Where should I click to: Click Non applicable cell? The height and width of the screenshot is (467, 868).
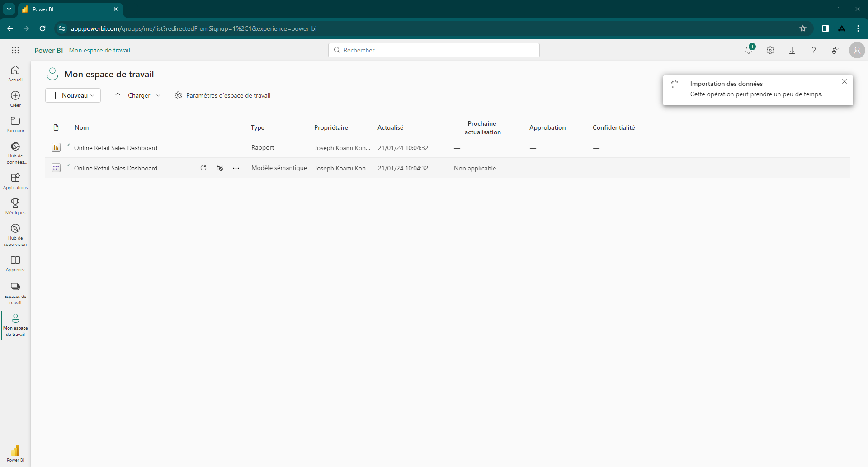click(x=475, y=168)
